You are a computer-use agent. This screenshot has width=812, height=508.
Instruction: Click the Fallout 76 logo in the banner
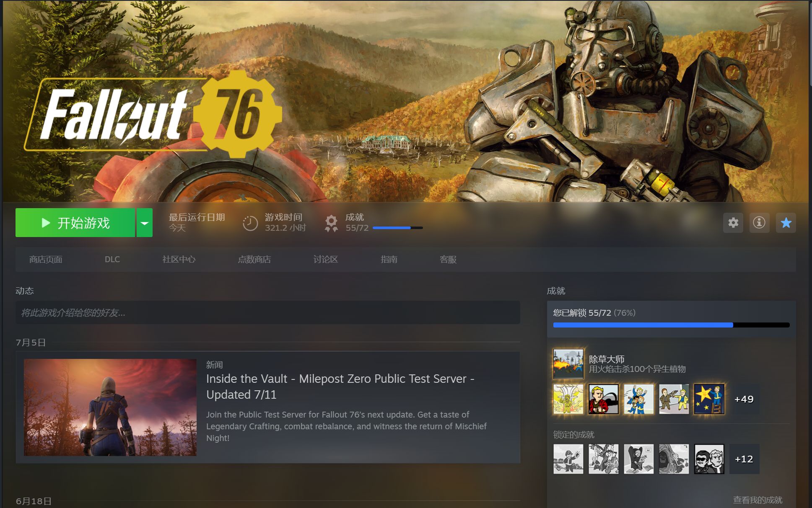[x=153, y=114]
